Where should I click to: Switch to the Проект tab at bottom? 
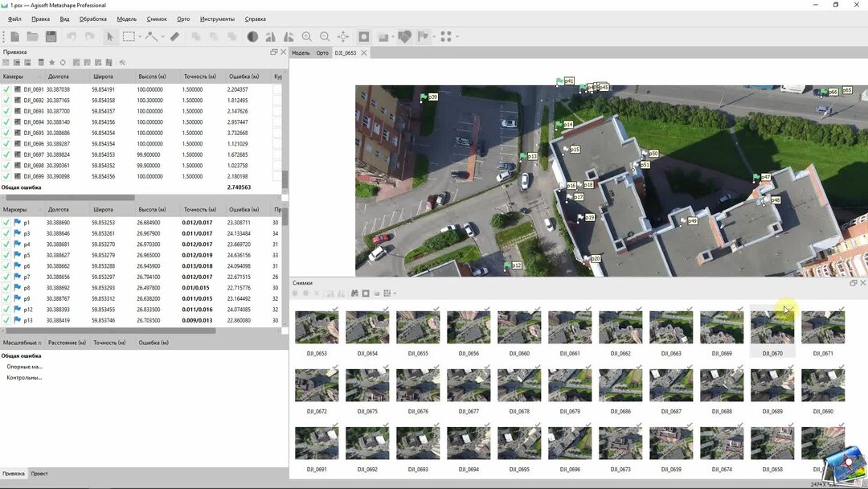pyautogui.click(x=39, y=474)
